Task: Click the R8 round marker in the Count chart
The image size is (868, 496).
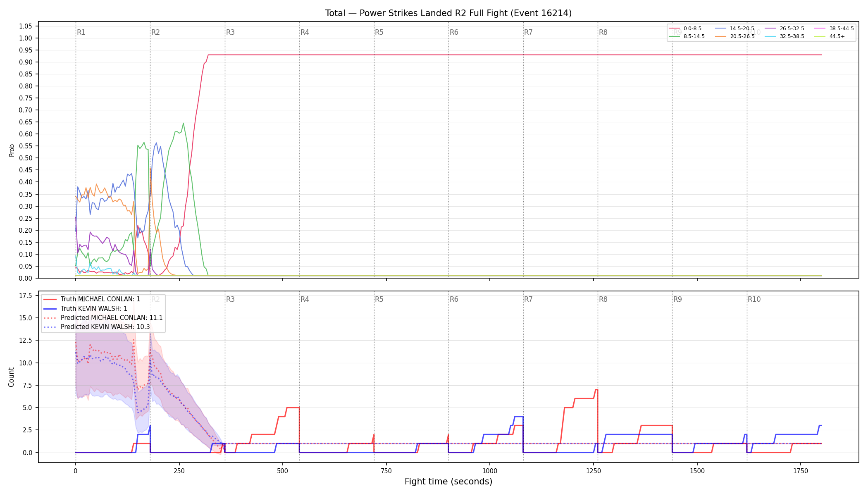Action: coord(603,299)
